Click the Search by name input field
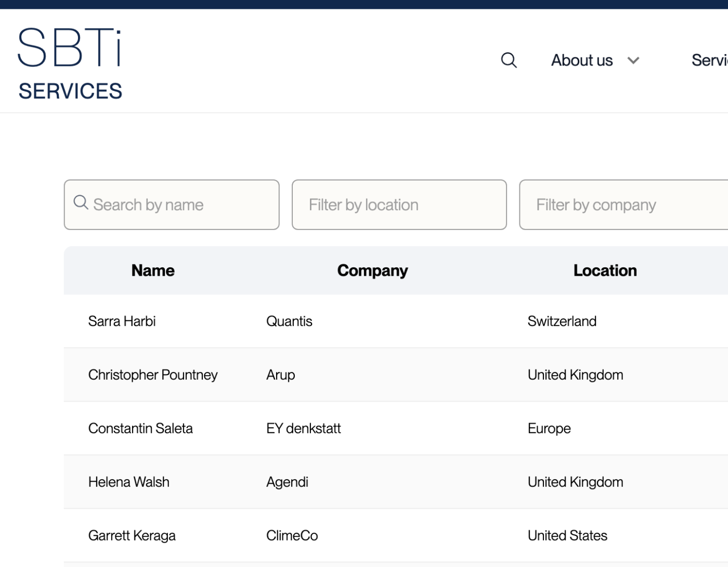Screen dimensions: 728x567 (172, 204)
